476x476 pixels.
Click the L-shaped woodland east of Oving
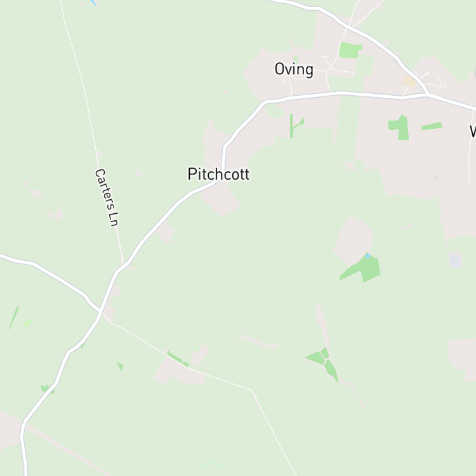399,128
